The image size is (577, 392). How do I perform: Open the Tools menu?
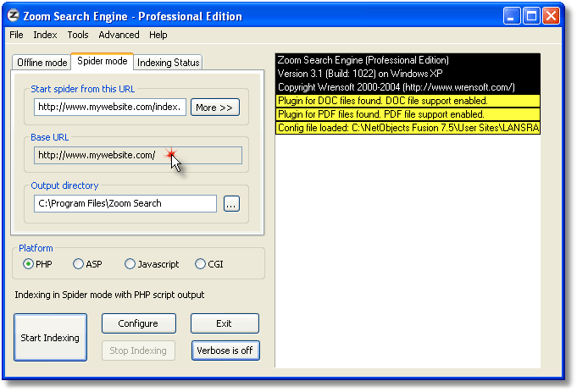[78, 35]
